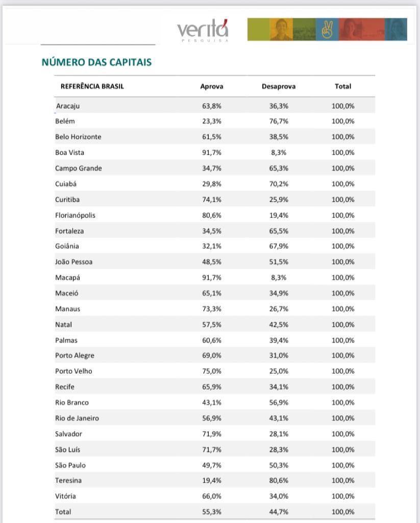Click Boa Vista approval value 91,7%
This screenshot has width=420, height=523.
tap(212, 152)
